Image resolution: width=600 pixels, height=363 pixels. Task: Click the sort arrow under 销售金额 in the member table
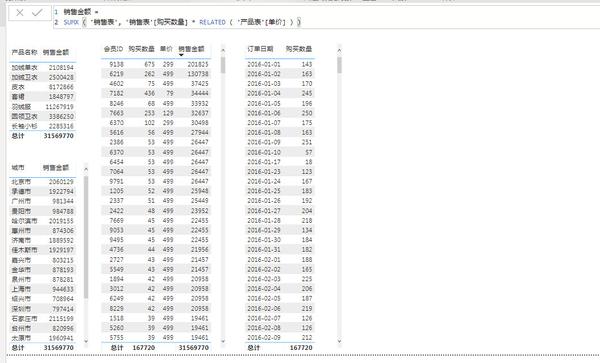pyautogui.click(x=181, y=55)
